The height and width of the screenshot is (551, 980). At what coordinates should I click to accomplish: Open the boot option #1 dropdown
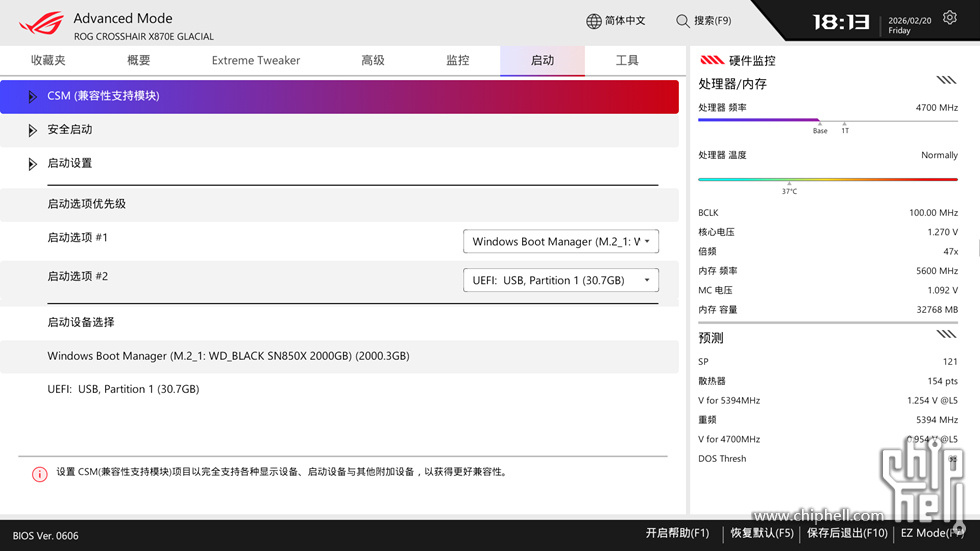(560, 242)
